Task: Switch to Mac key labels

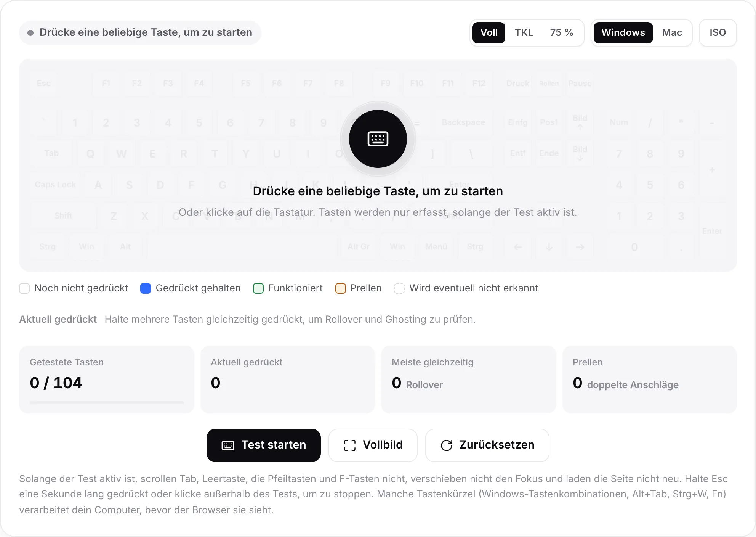Action: point(672,33)
